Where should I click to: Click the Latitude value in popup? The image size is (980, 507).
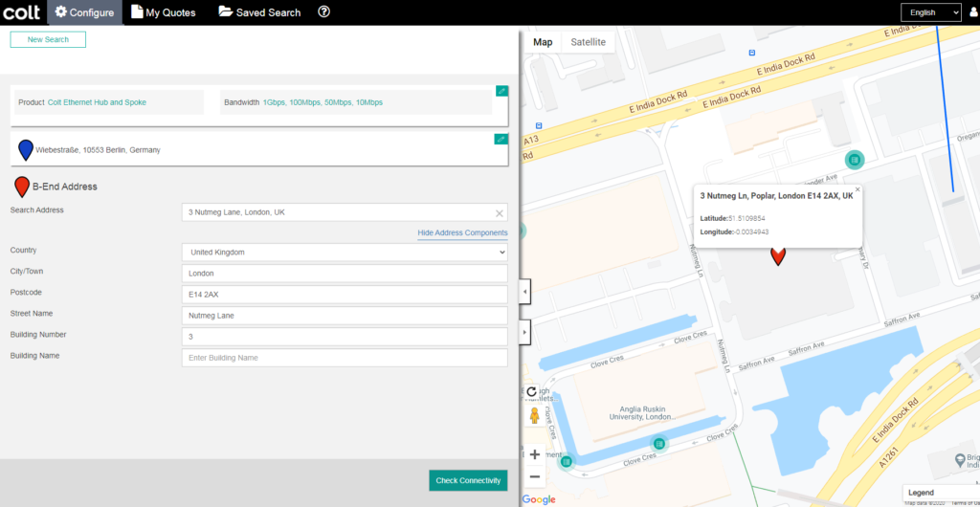click(x=746, y=218)
